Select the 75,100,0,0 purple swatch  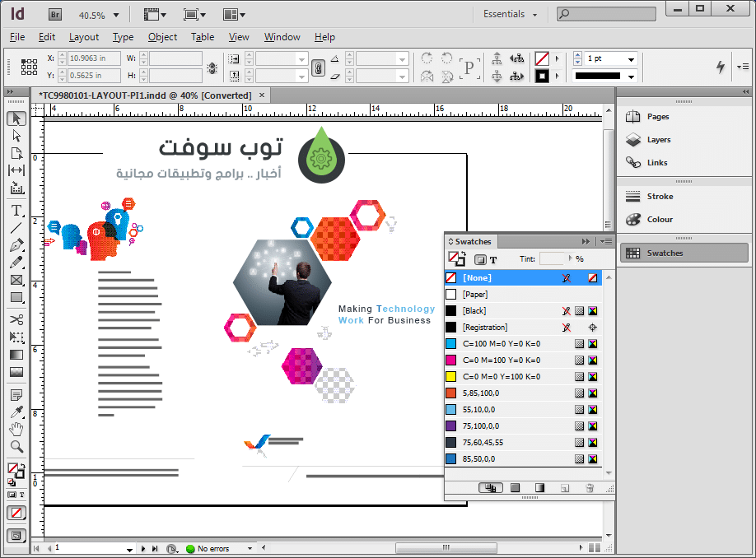[x=523, y=426]
